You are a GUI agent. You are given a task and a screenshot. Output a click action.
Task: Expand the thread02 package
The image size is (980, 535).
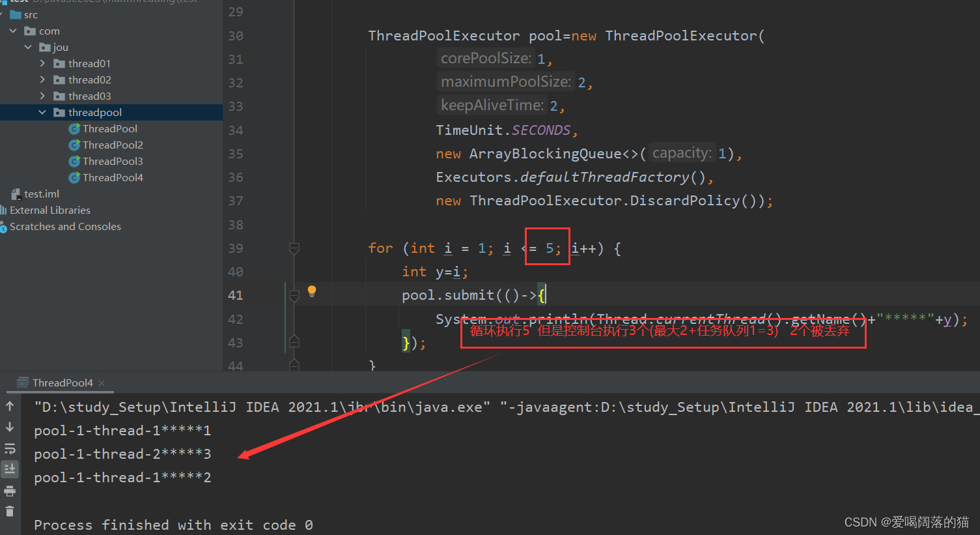(x=42, y=80)
